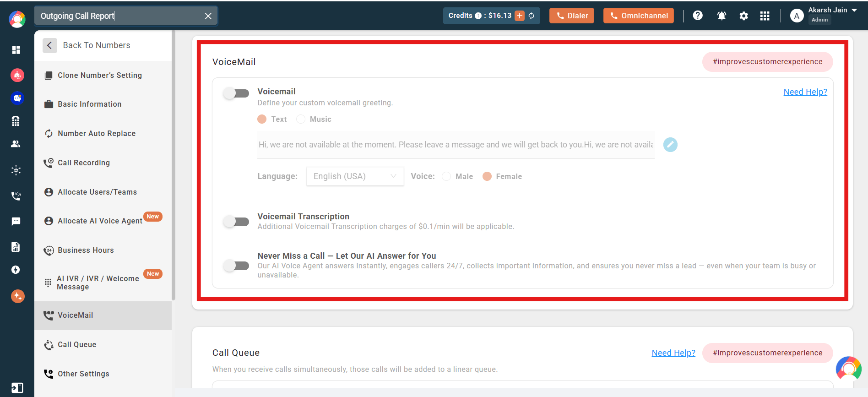Toggle Never Miss a Call AI answer
Image resolution: width=868 pixels, height=397 pixels.
236,266
